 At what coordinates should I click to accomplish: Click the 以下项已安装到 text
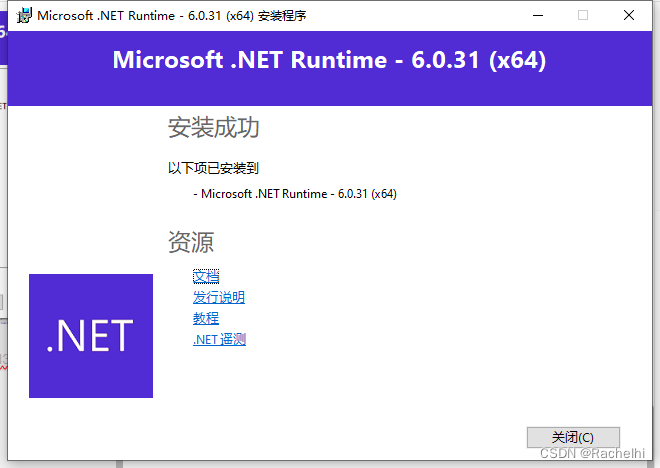[213, 168]
